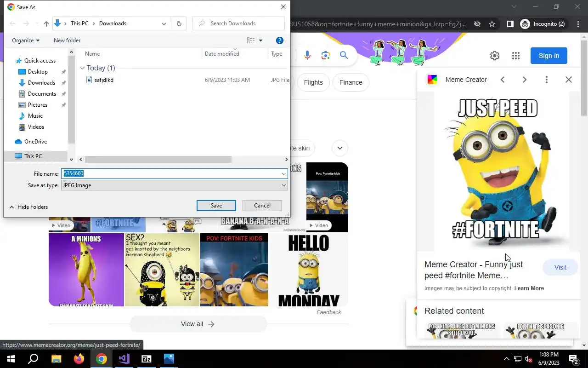The height and width of the screenshot is (368, 588).
Task: Click Google Lens image search icon
Action: coord(326,56)
